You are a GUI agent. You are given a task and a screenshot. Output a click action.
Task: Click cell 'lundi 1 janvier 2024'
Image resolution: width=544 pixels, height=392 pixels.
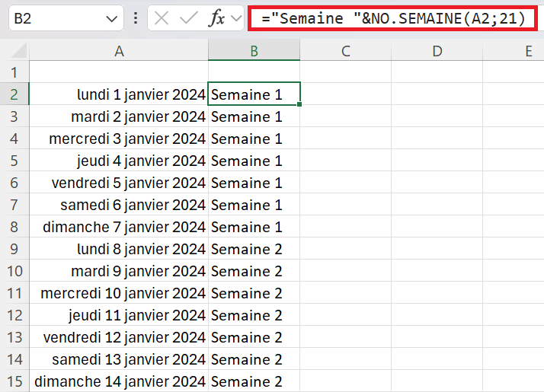coord(119,94)
